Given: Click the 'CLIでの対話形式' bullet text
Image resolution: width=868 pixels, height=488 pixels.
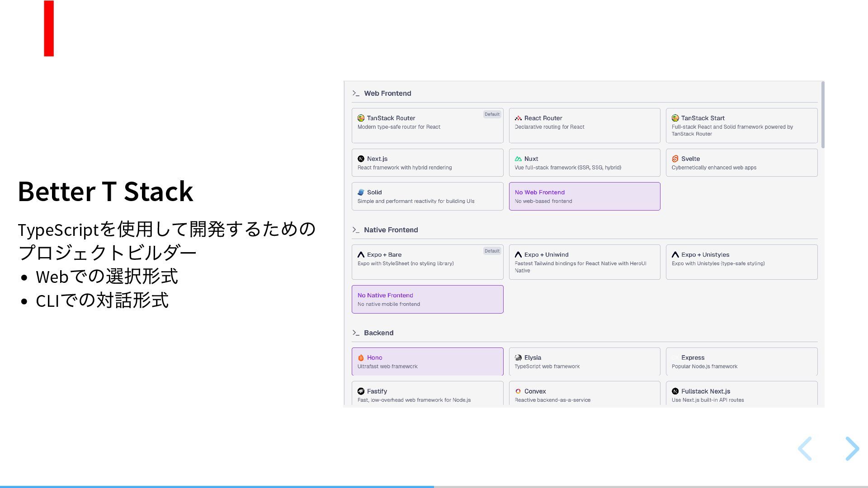Looking at the screenshot, I should (x=102, y=300).
